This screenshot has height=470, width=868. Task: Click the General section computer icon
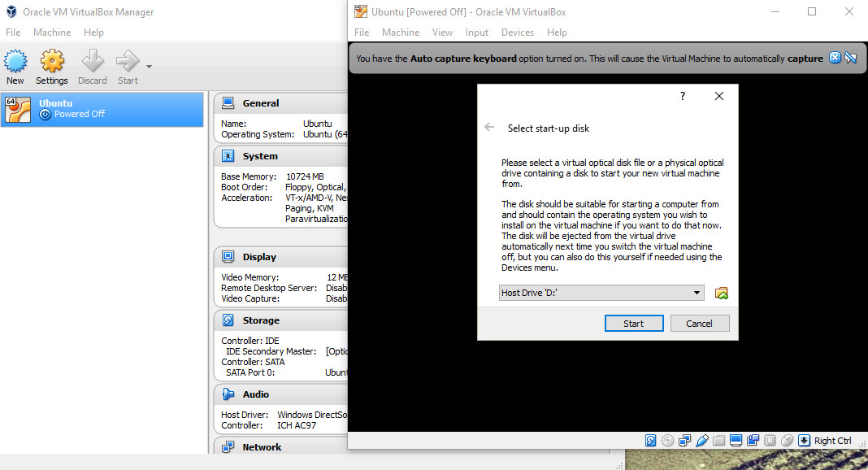(228, 102)
